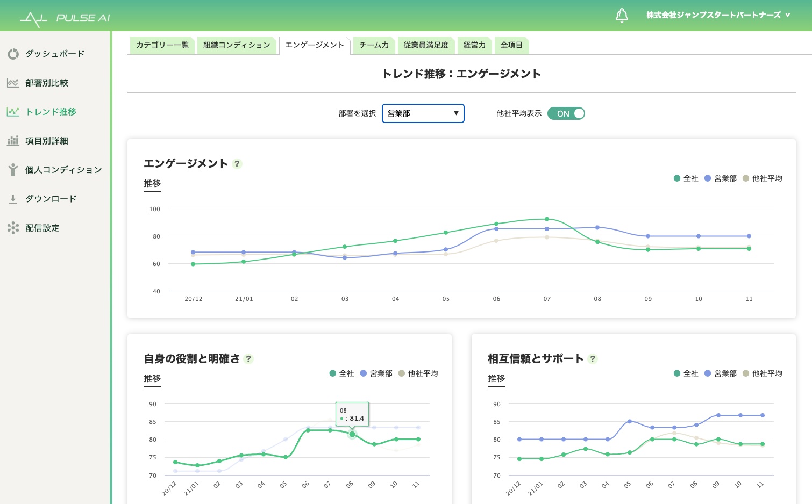Open the 組織コンディション tab

pos(237,45)
